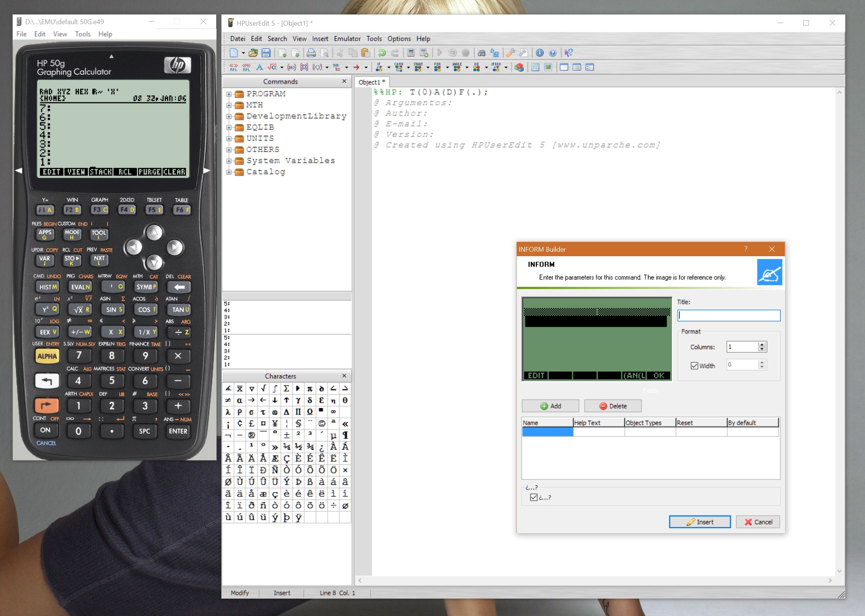Open the Options menu in HPUserEdit
Viewport: 865px width, 616px height.
[399, 39]
